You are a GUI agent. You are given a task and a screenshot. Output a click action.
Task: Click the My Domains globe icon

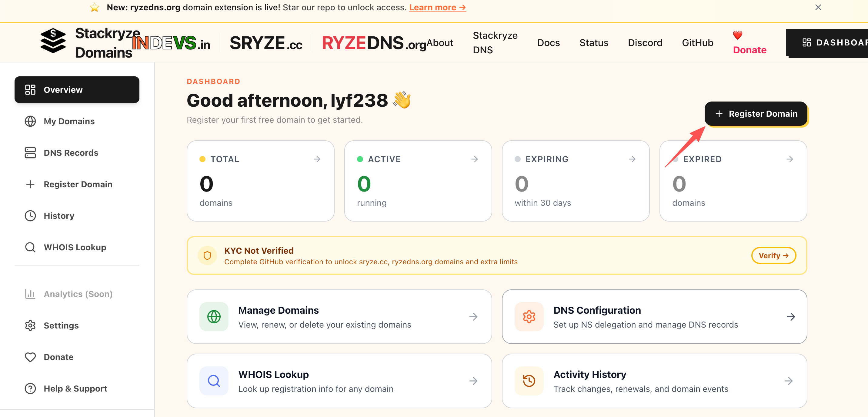pos(30,121)
